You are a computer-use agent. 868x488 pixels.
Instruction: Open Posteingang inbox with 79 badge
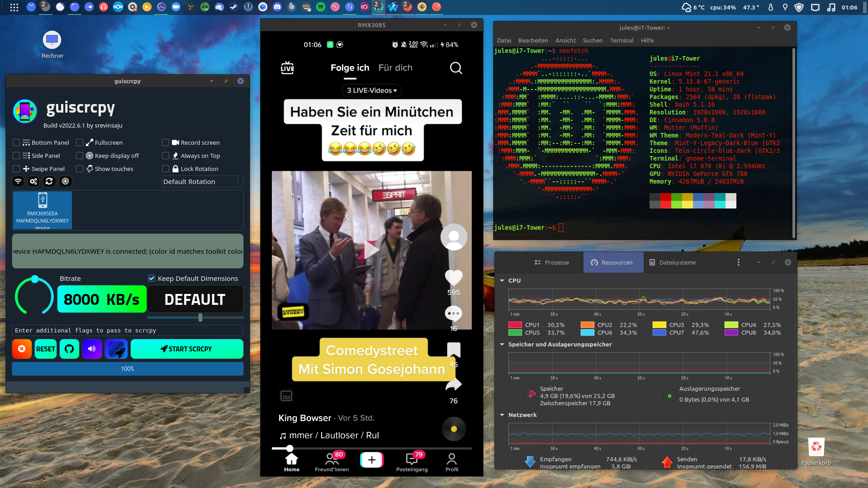[x=412, y=462]
